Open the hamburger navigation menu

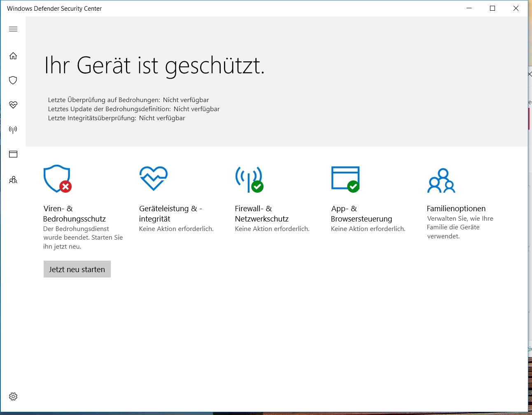13,29
